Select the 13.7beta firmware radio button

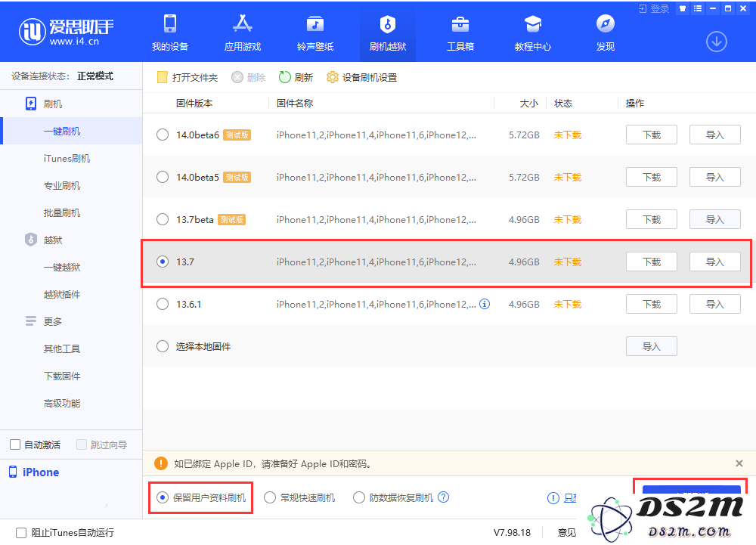click(163, 220)
